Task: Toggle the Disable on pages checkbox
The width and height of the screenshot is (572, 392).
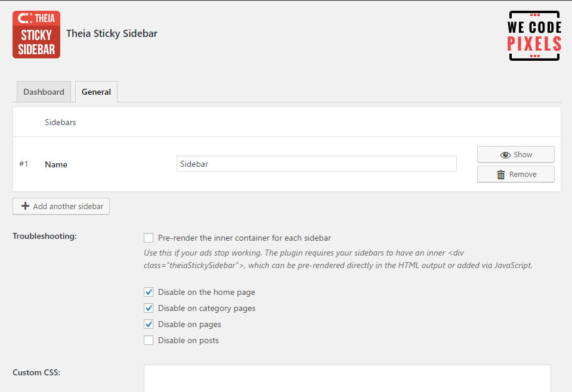Action: click(x=149, y=325)
